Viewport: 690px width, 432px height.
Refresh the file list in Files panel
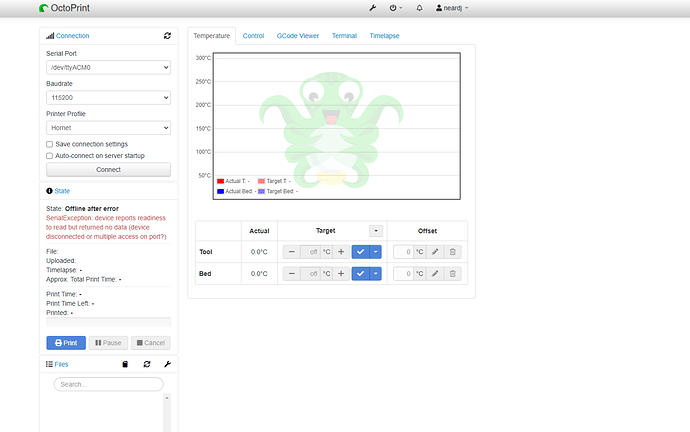coord(147,364)
